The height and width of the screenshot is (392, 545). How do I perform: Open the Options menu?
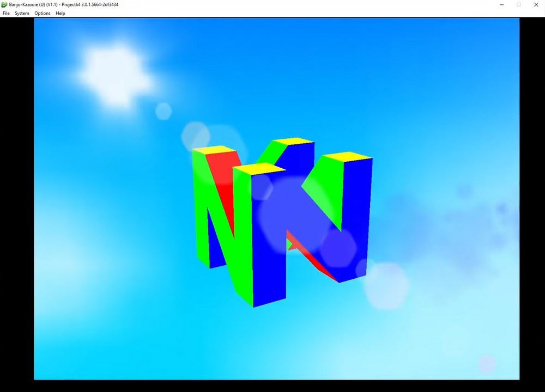point(43,13)
